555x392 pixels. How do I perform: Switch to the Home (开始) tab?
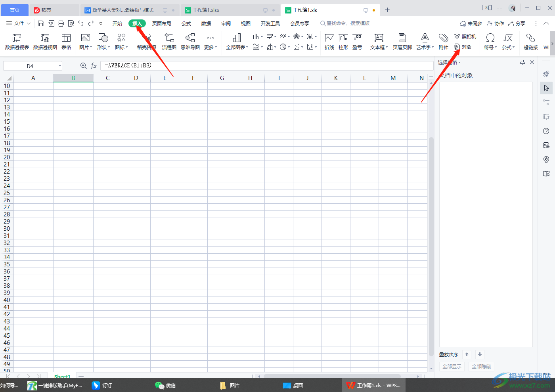click(x=117, y=23)
